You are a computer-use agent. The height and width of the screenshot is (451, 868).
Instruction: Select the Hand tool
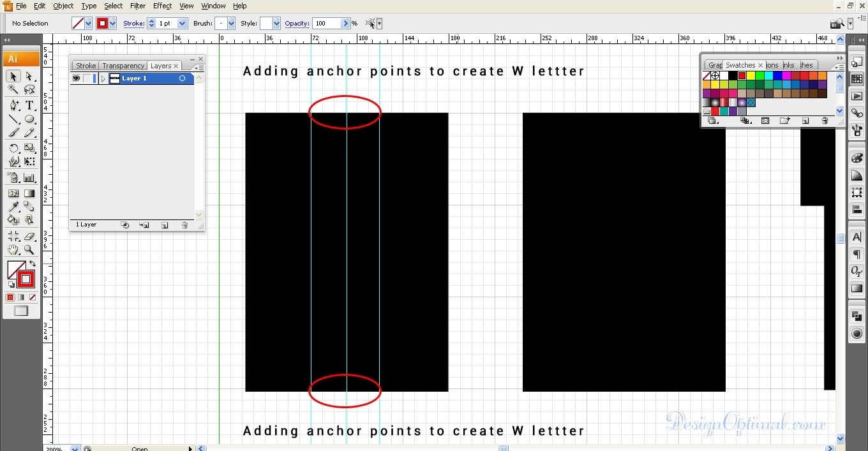tap(13, 250)
